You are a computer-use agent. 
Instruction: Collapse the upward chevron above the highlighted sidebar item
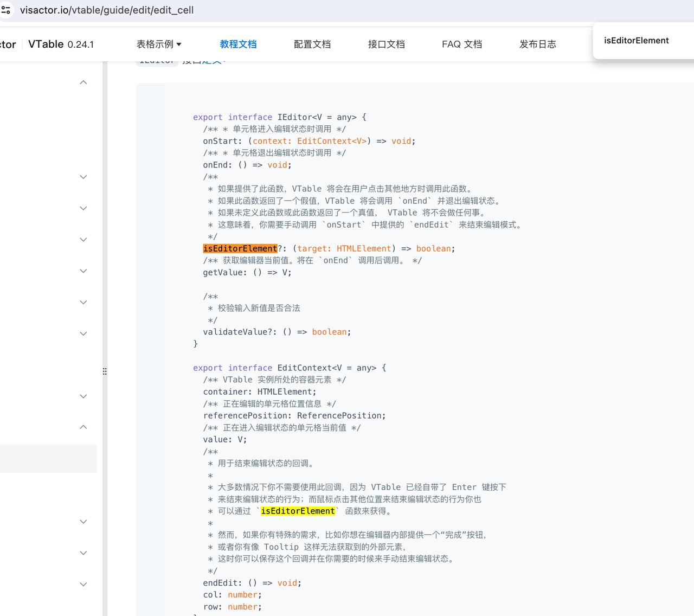pos(83,427)
